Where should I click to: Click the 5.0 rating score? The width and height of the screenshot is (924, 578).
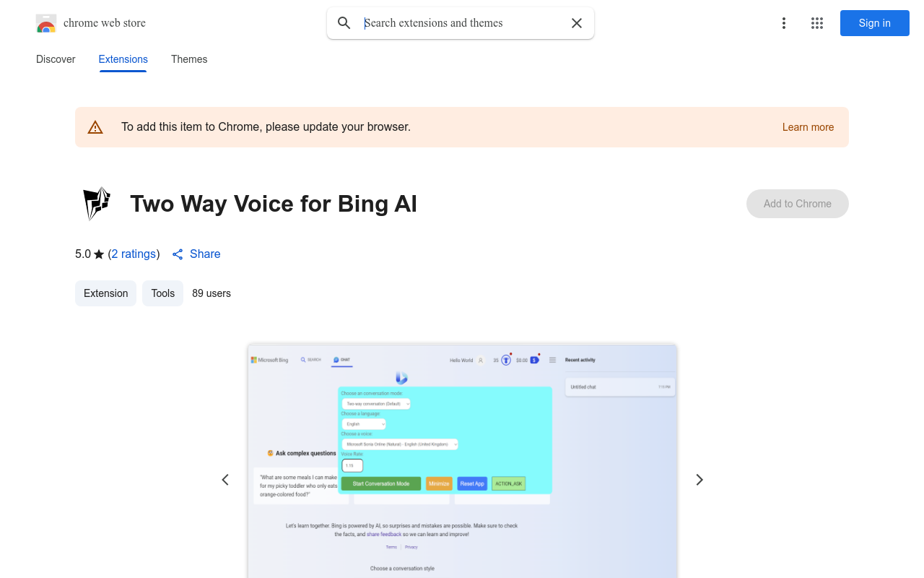[x=83, y=254]
